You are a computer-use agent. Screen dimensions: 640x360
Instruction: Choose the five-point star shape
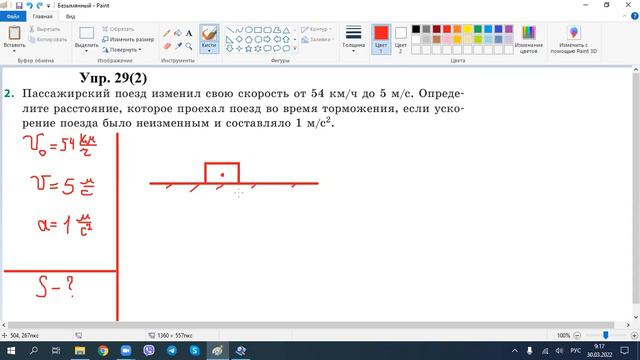[249, 49]
